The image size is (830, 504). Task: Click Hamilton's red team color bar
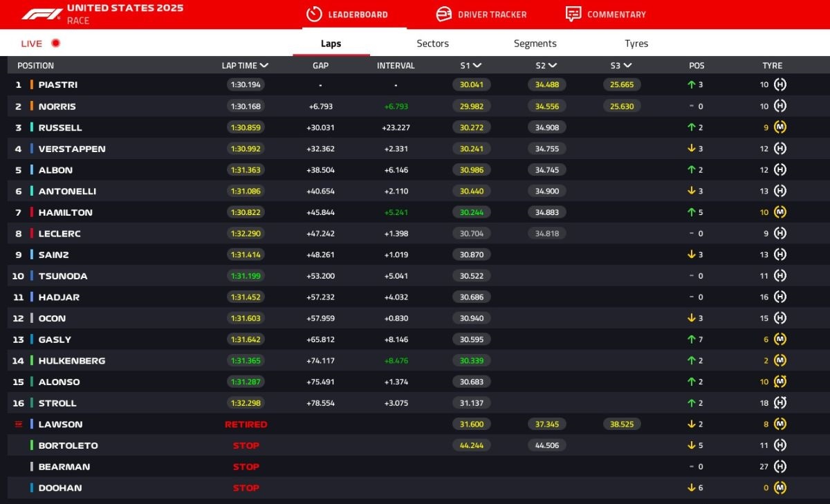coord(32,212)
